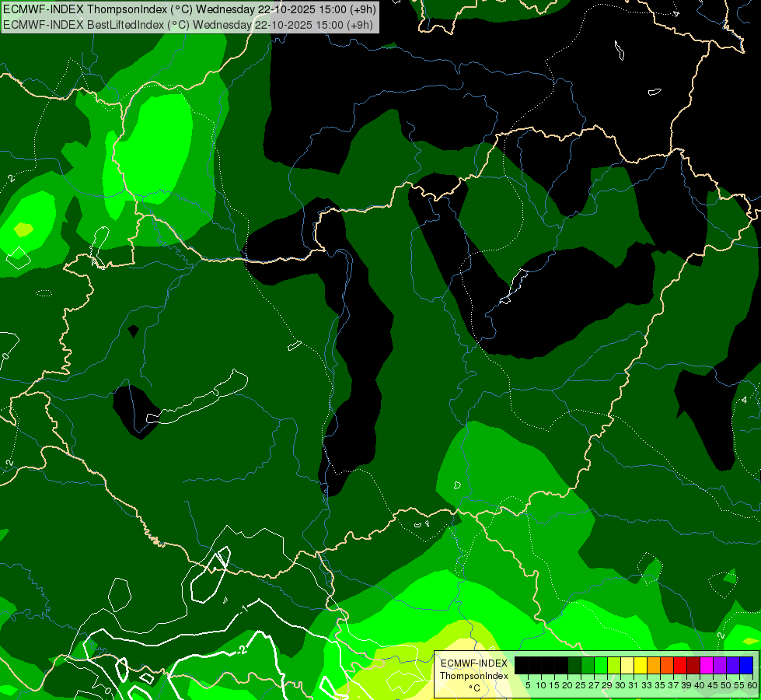The image size is (761, 700).
Task: Click the legend value label 60
Action: pyautogui.click(x=752, y=685)
